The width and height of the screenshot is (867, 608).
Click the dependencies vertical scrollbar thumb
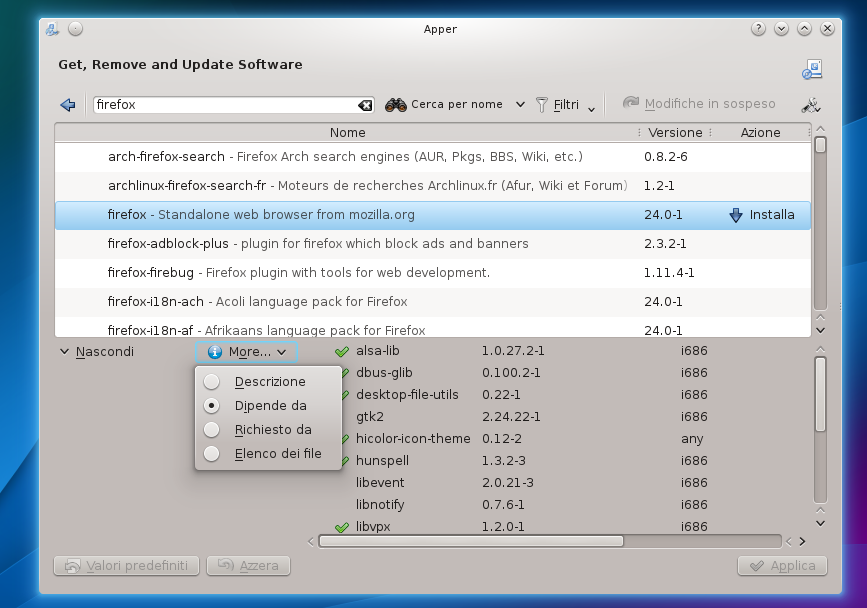coord(821,394)
